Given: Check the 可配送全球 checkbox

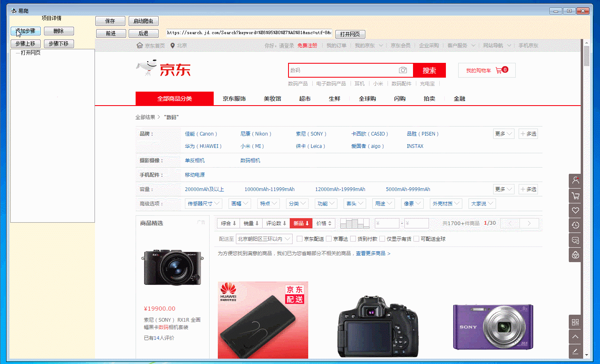Looking at the screenshot, I should click(416, 239).
